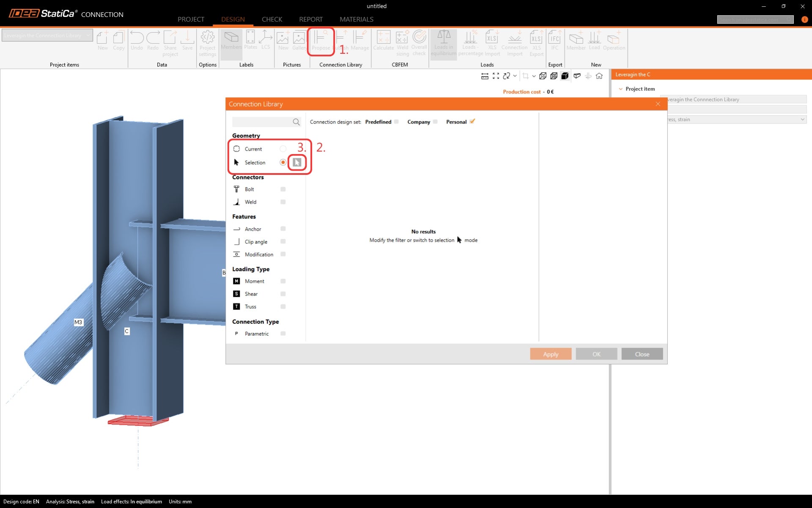Check the Moment loading type filter

tap(283, 281)
